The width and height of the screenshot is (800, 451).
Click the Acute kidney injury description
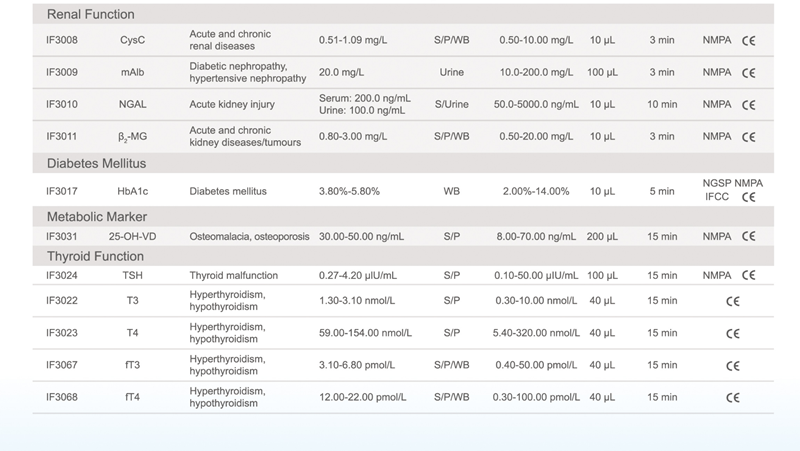click(231, 105)
